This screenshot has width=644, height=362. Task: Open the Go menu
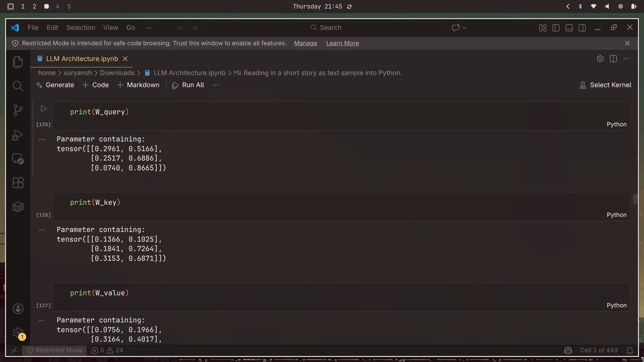tap(131, 27)
